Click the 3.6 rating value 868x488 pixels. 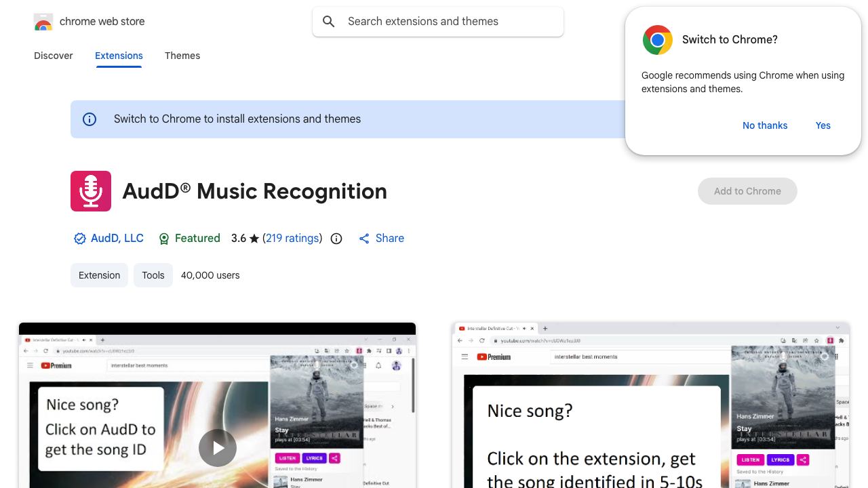coord(239,239)
